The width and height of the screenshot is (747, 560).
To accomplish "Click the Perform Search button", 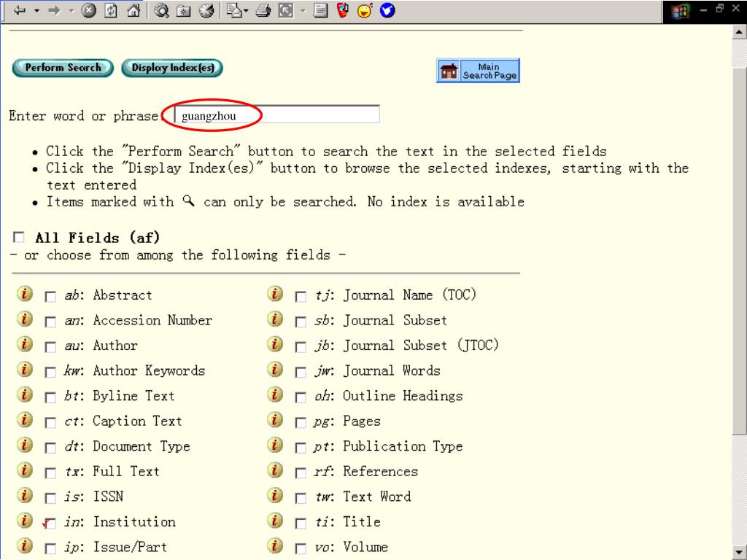I will tap(63, 68).
